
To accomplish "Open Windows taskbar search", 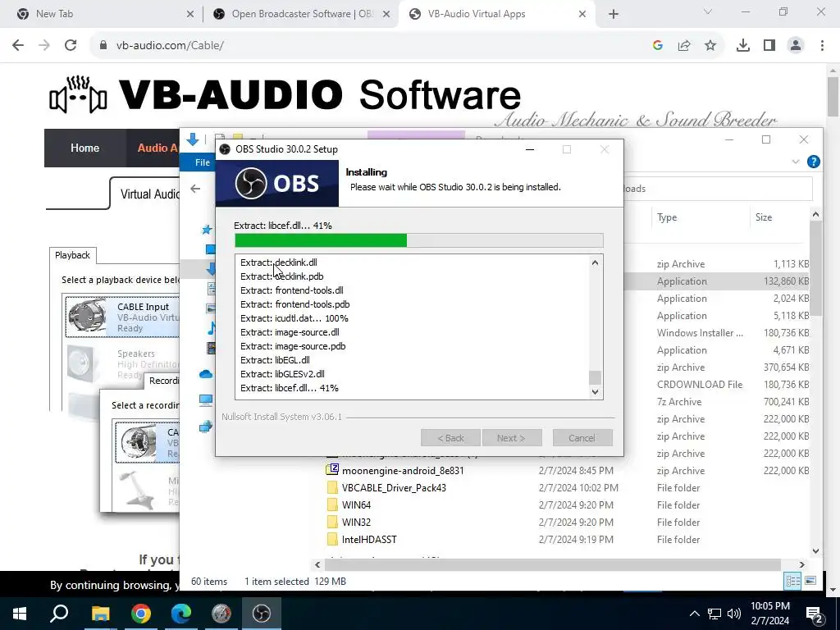I will (59, 614).
